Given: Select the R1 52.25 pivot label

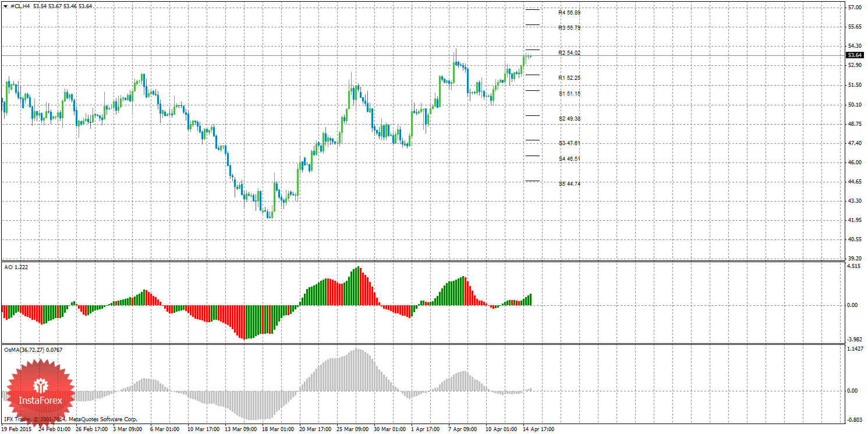Looking at the screenshot, I should [x=569, y=77].
